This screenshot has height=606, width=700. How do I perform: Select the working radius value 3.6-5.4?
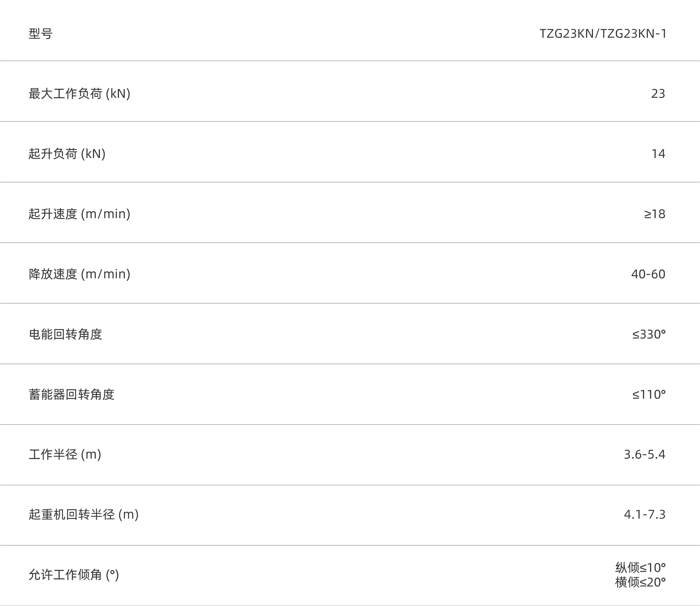click(x=644, y=455)
